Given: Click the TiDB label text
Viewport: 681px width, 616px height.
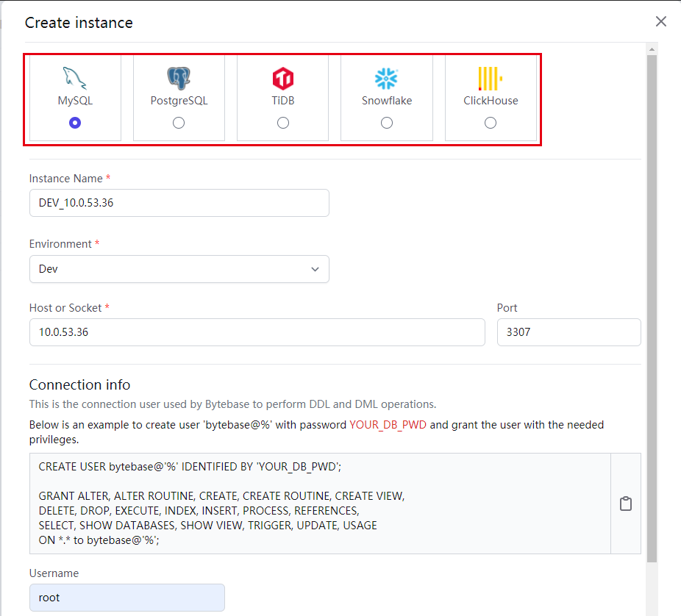Looking at the screenshot, I should point(282,101).
